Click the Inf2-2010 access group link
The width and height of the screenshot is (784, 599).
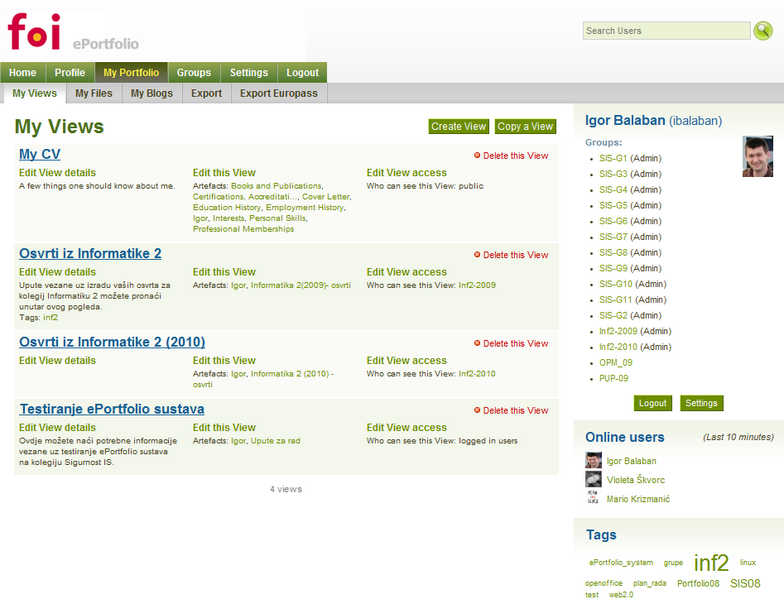tap(477, 374)
